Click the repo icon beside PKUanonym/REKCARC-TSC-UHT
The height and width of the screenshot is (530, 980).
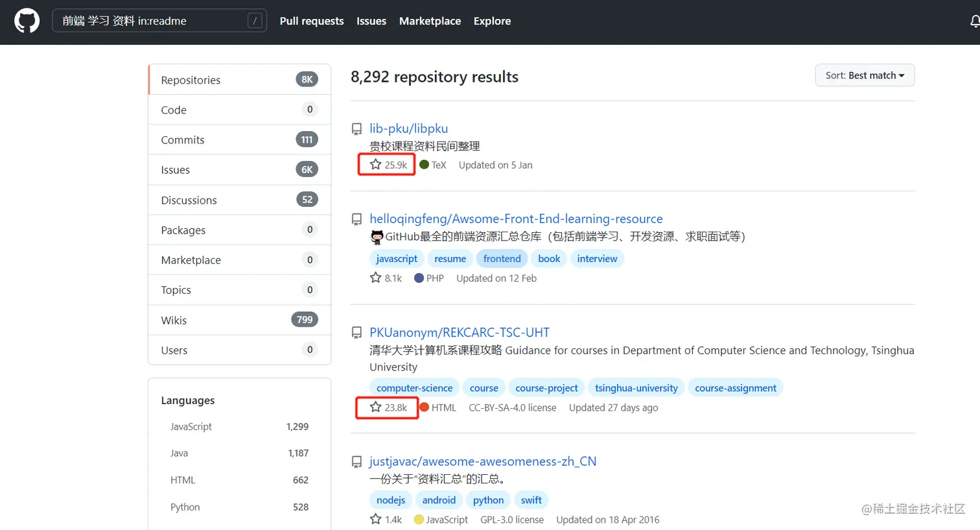[356, 333]
